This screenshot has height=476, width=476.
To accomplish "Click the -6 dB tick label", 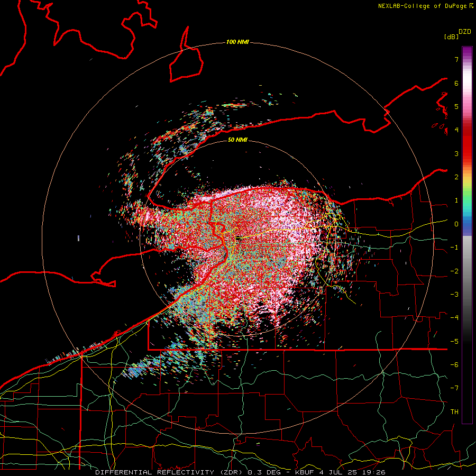I will point(454,365).
